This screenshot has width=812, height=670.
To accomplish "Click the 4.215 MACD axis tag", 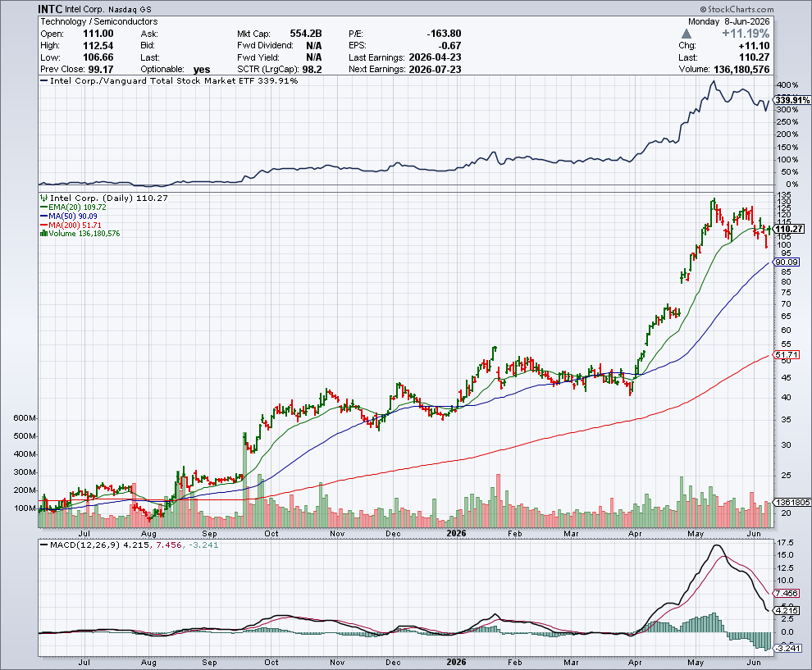I will tap(787, 610).
